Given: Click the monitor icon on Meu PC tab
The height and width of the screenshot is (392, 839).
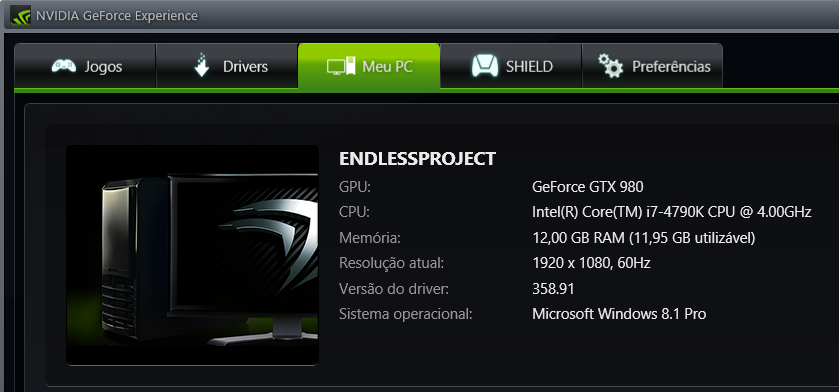Looking at the screenshot, I should [x=341, y=66].
